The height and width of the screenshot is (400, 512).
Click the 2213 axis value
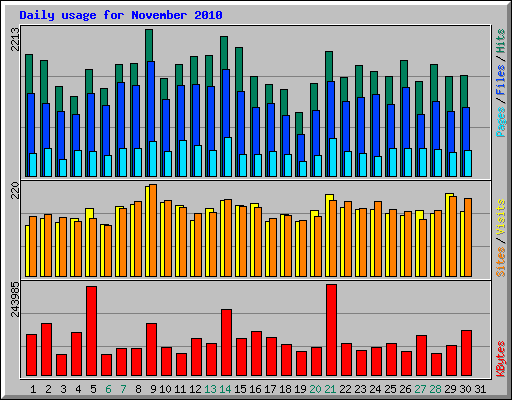[15, 39]
